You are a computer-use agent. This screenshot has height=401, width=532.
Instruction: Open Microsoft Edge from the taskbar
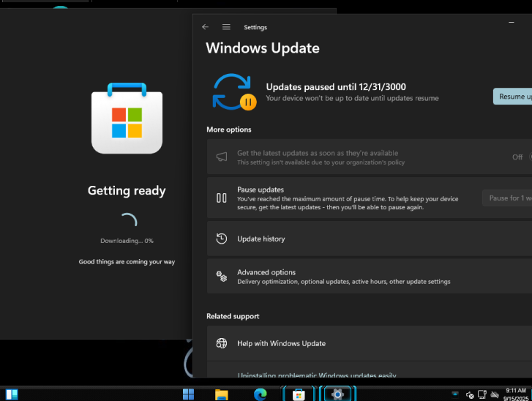(x=261, y=394)
